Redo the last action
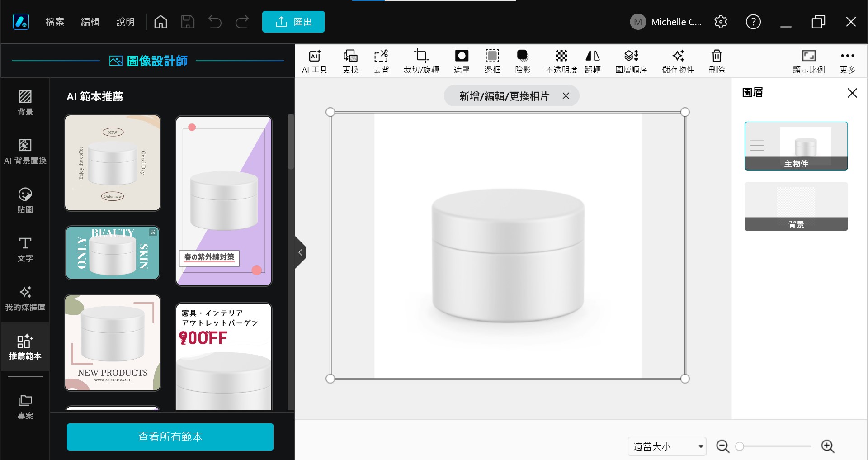Viewport: 868px width, 460px height. click(242, 22)
